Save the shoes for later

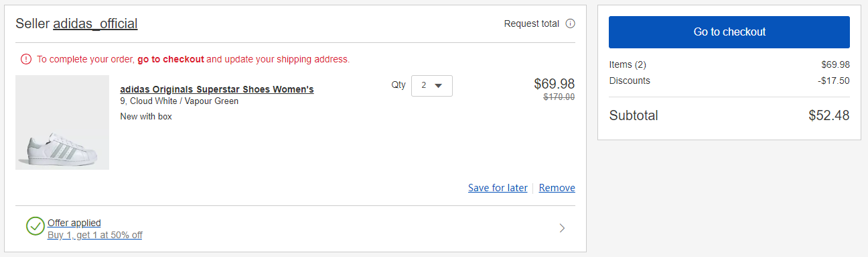click(498, 188)
